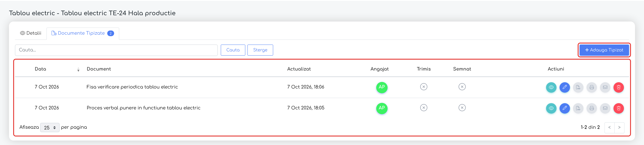Click Trimis status icon for Fisa verificare
This screenshot has height=145, width=644.
[x=424, y=87]
